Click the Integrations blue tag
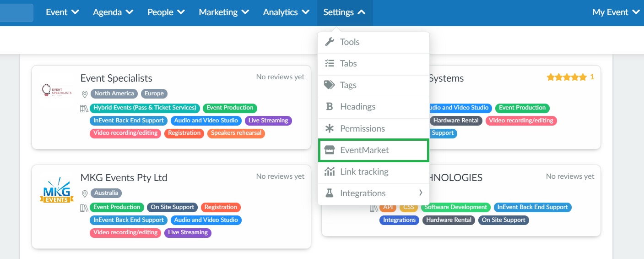Image resolution: width=644 pixels, height=259 pixels. tap(399, 220)
